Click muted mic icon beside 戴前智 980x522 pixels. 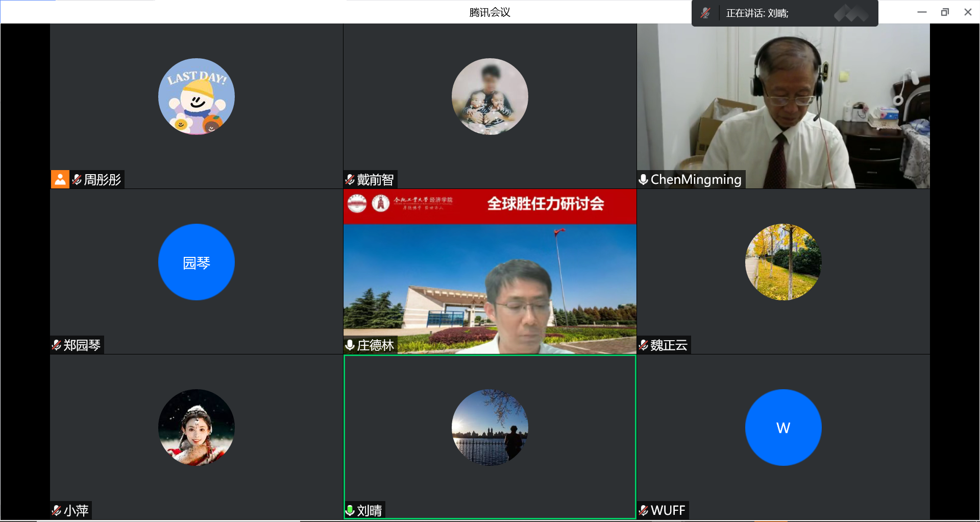pyautogui.click(x=350, y=180)
